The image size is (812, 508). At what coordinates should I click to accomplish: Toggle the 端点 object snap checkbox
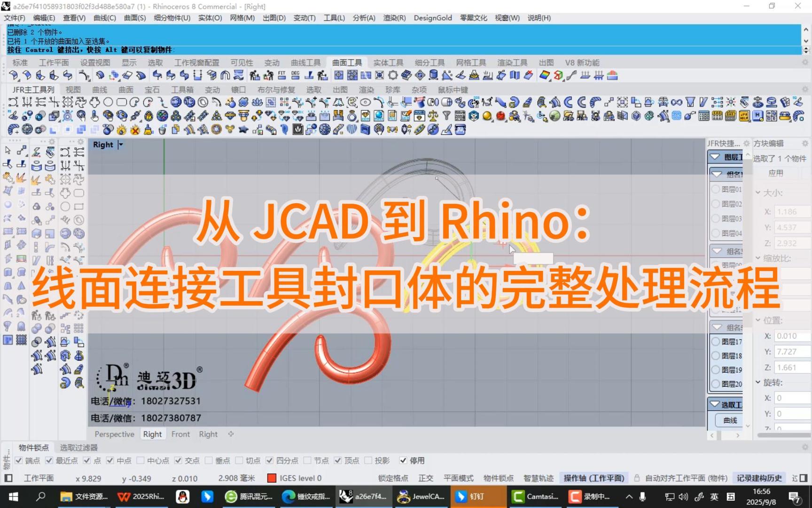19,460
